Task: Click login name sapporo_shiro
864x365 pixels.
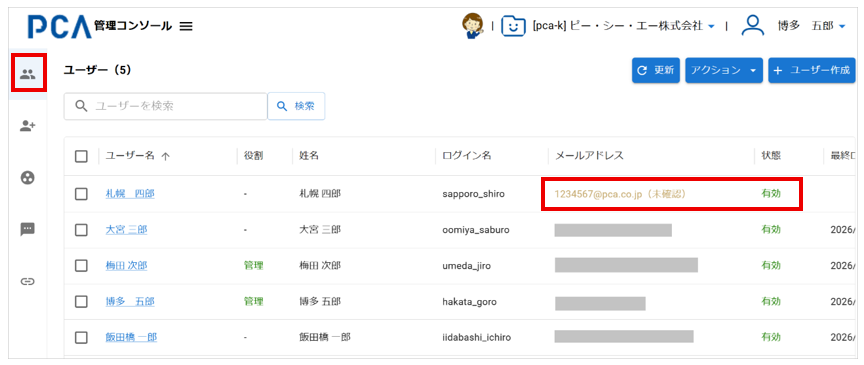Action: (x=473, y=194)
